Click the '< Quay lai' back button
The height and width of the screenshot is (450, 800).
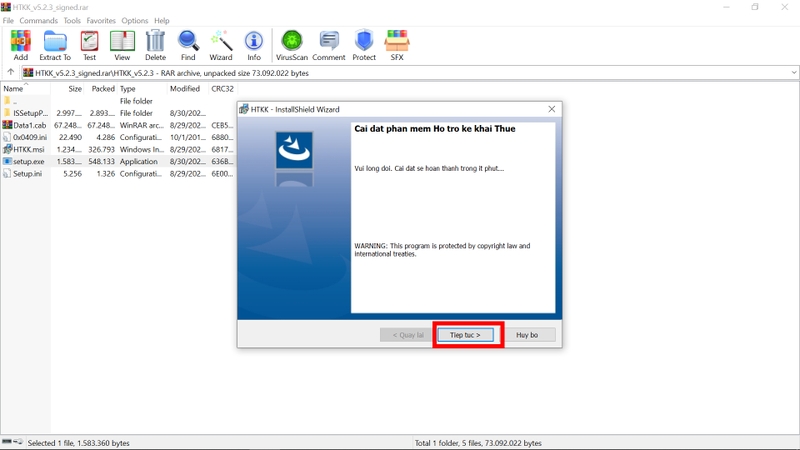pos(408,335)
